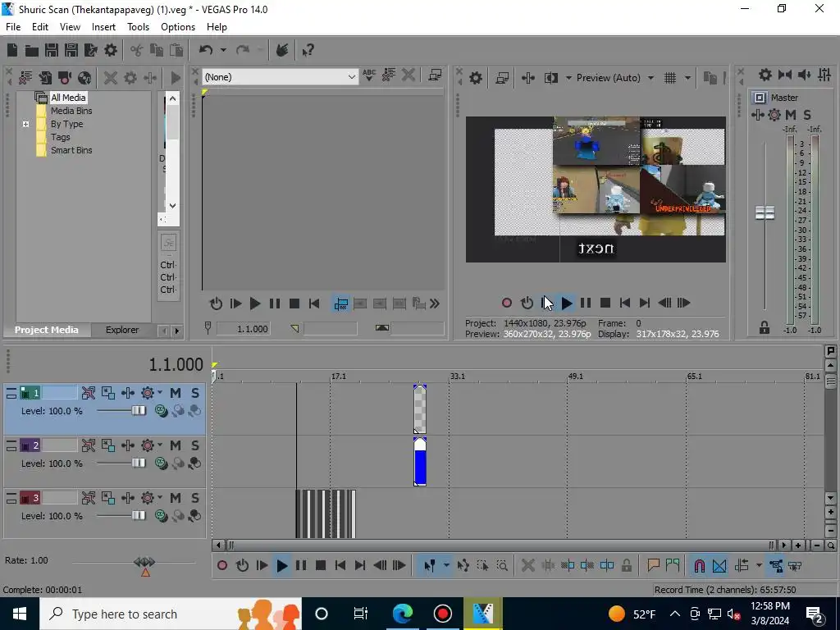Click Get Media from Web globe icon
840x630 pixels.
click(x=84, y=78)
